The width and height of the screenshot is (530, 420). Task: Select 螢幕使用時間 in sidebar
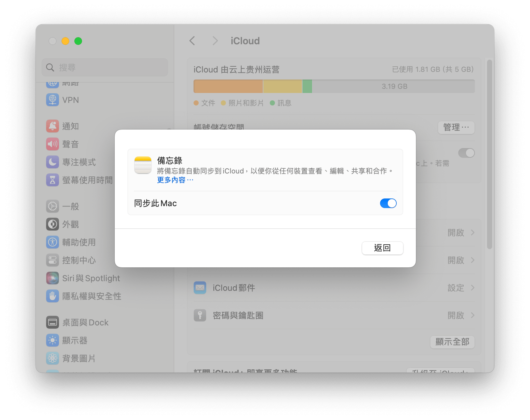pyautogui.click(x=87, y=180)
